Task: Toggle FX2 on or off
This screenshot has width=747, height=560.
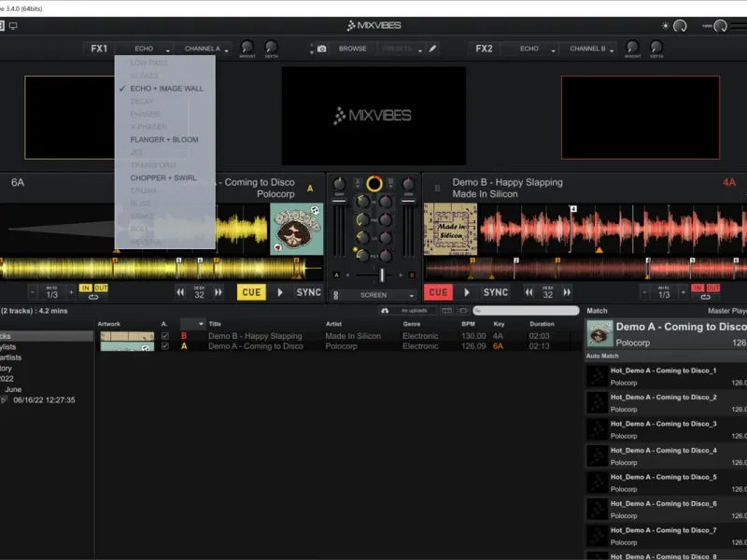Action: (x=484, y=49)
